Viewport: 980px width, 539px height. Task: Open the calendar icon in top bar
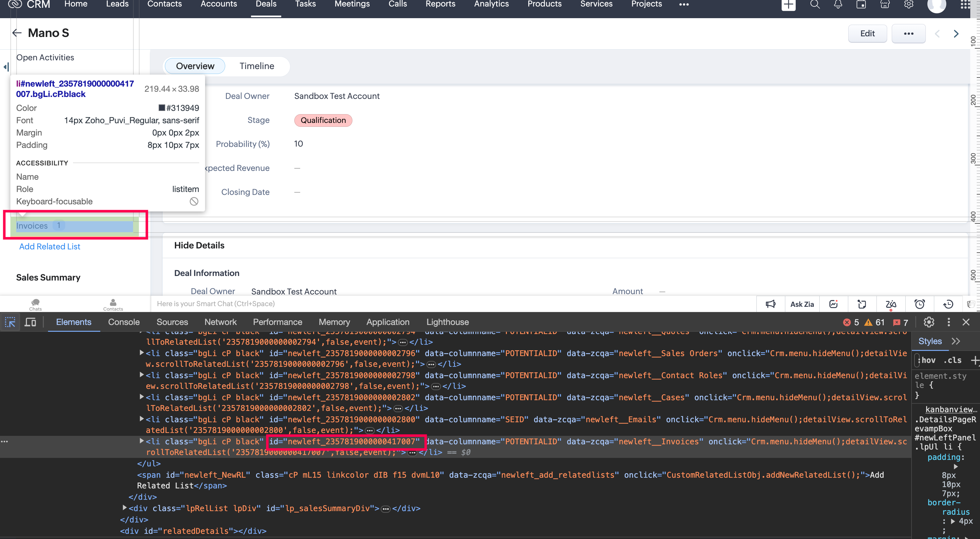[861, 5]
